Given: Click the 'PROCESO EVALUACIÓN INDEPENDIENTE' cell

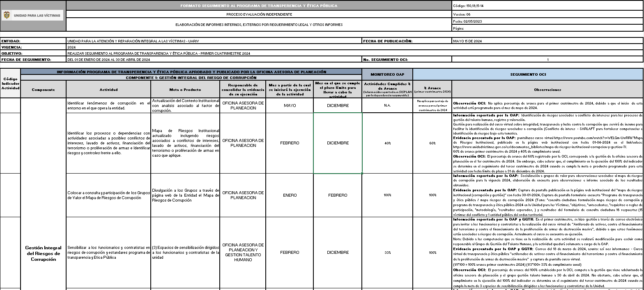Looking at the screenshot, I should coord(259,14).
